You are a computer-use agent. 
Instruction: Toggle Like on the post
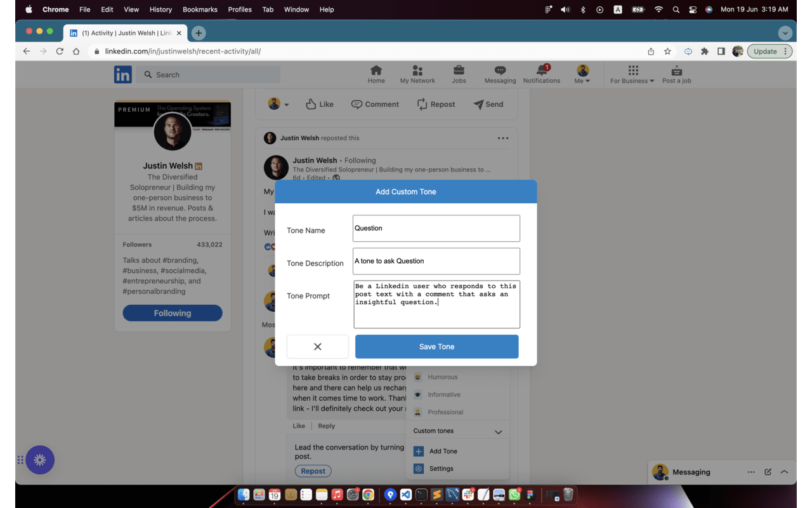click(x=319, y=104)
